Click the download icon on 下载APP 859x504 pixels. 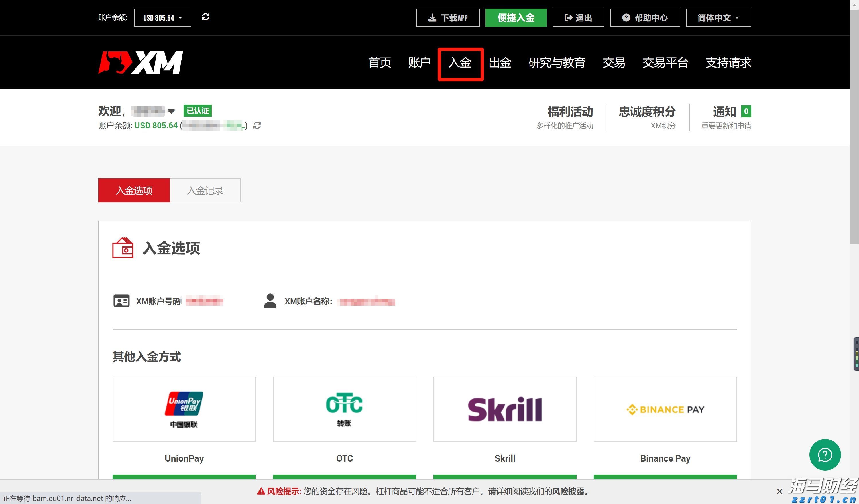point(432,18)
